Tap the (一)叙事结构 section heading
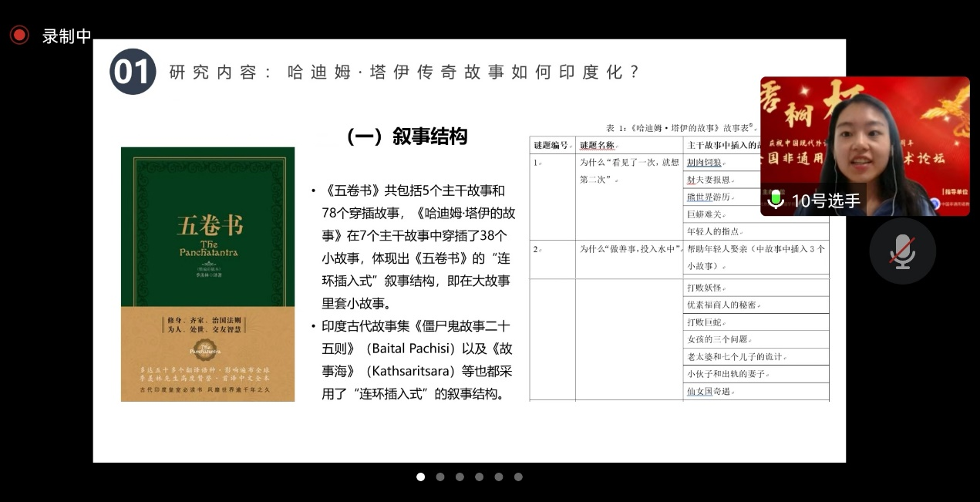The width and height of the screenshot is (980, 502). click(x=407, y=137)
